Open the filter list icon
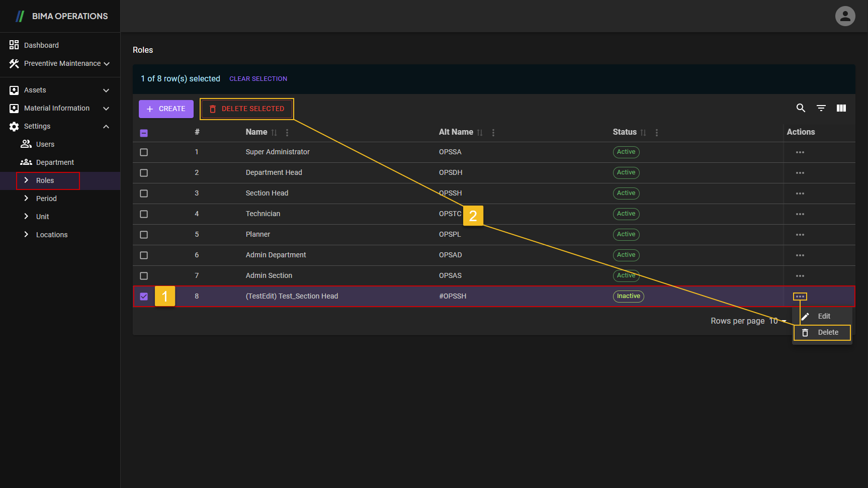The image size is (868, 488). tap(821, 108)
